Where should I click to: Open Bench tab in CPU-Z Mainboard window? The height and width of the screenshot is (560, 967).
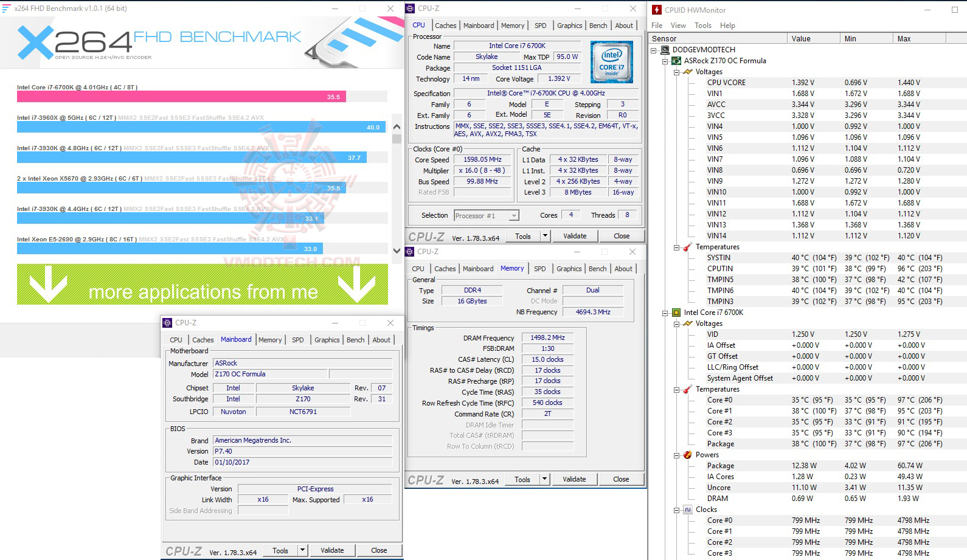(x=356, y=340)
